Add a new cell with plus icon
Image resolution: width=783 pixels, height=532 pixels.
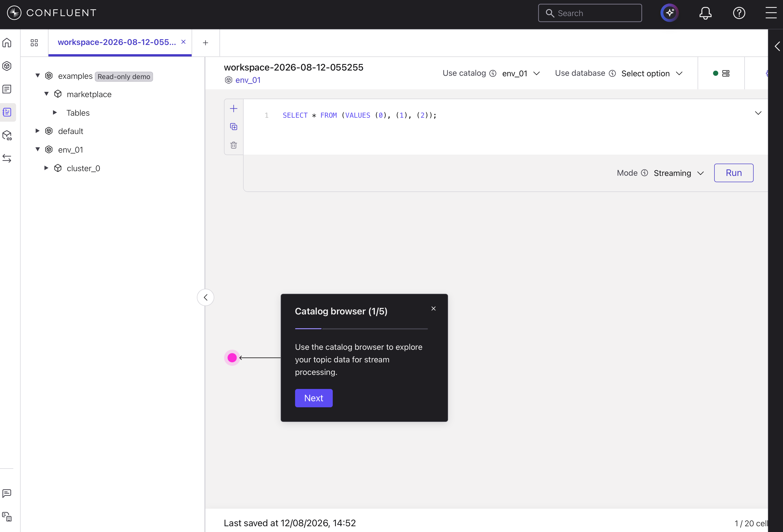(x=234, y=108)
